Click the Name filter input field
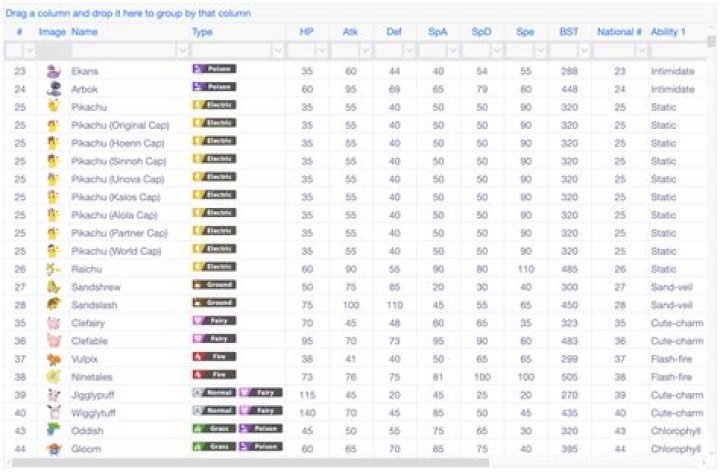Screen dimensions: 720x472 124,50
